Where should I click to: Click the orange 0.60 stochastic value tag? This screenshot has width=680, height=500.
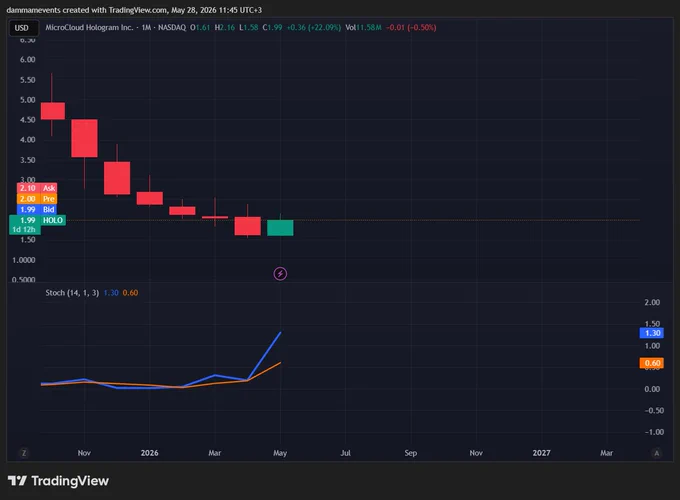652,363
